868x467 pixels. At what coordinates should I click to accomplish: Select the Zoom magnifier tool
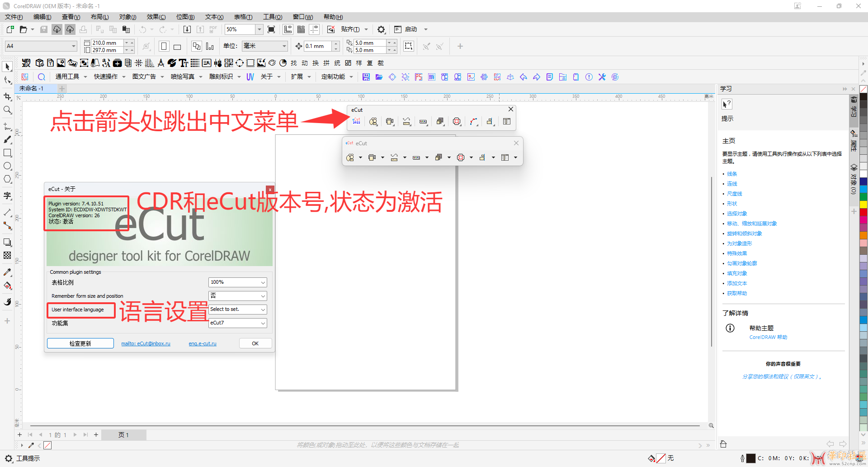(x=7, y=110)
